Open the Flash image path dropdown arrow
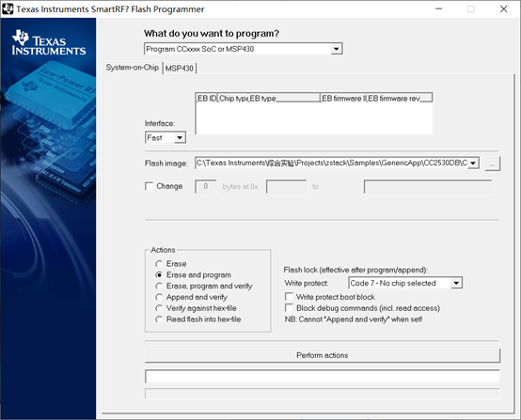This screenshot has width=521, height=420. tap(473, 163)
